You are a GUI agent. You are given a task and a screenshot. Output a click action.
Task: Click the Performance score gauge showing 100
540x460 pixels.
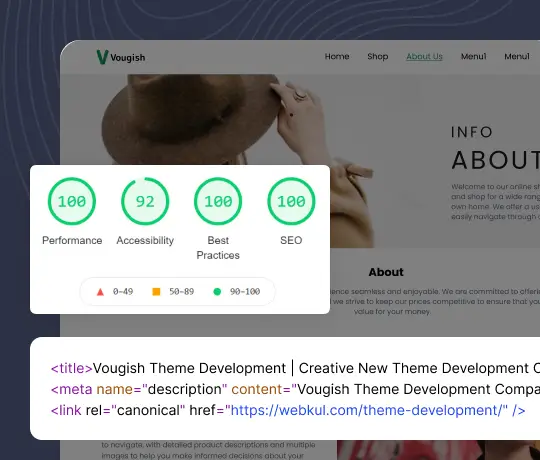(x=72, y=201)
